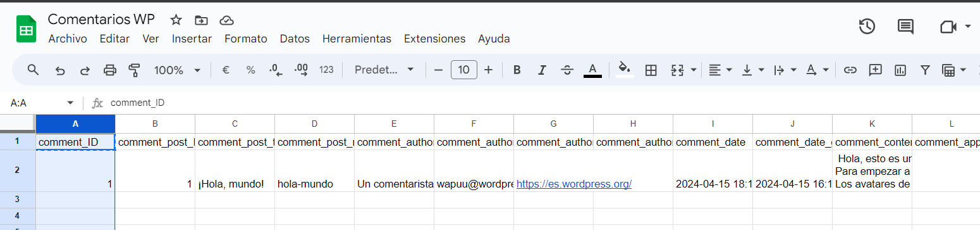Open text wrapping dropdown

(785, 70)
